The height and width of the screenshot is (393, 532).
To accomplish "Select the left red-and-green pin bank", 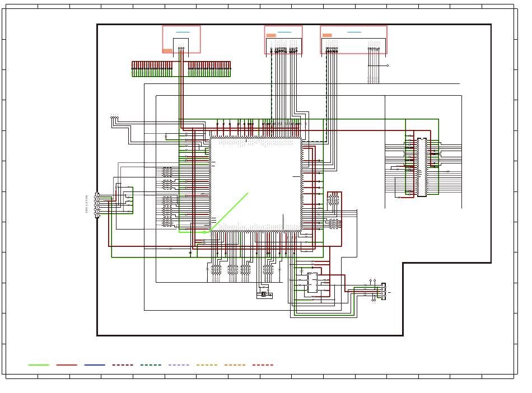I will [x=152, y=69].
